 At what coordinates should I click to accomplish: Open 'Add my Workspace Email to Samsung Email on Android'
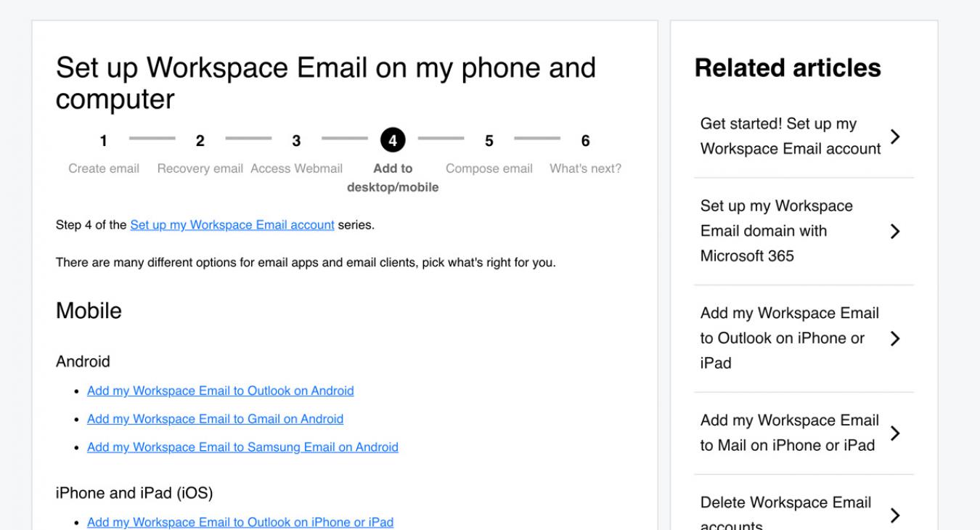242,447
